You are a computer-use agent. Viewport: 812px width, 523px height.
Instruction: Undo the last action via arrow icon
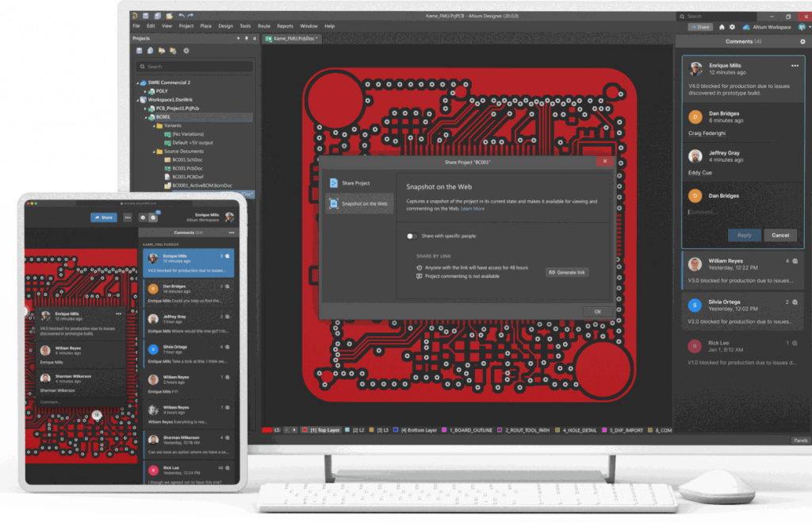click(x=182, y=16)
